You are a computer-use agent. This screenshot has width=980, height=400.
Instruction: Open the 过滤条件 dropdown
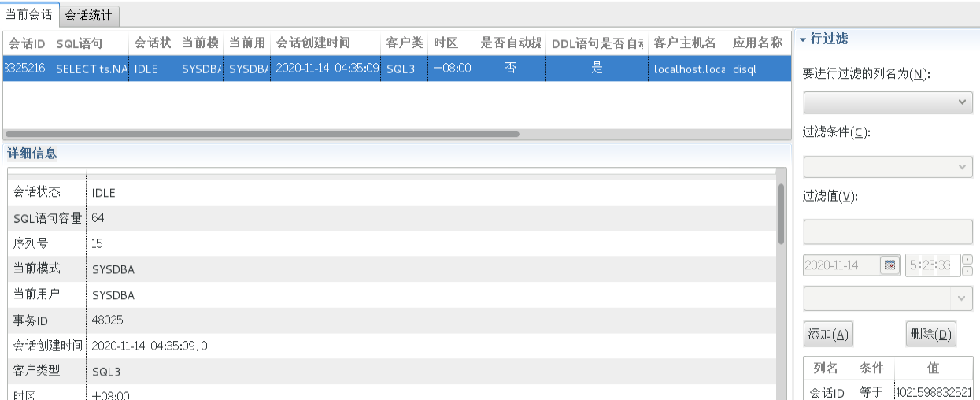888,167
